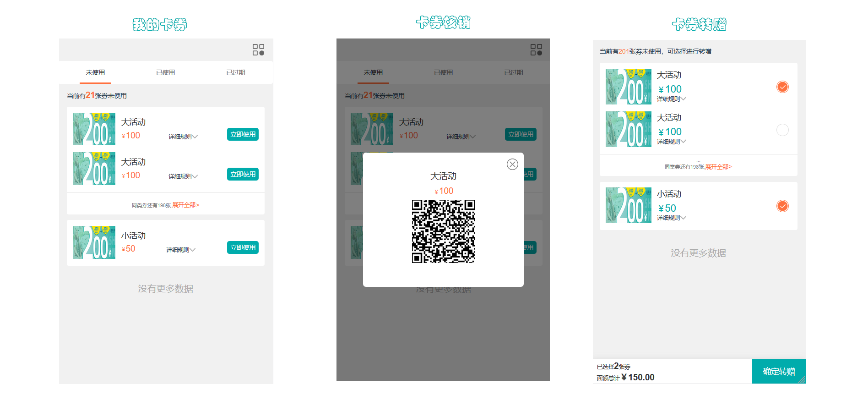Image resolution: width=868 pixels, height=395 pixels.
Task: Click first 大活动 coupon image in transfer panel
Action: (628, 87)
